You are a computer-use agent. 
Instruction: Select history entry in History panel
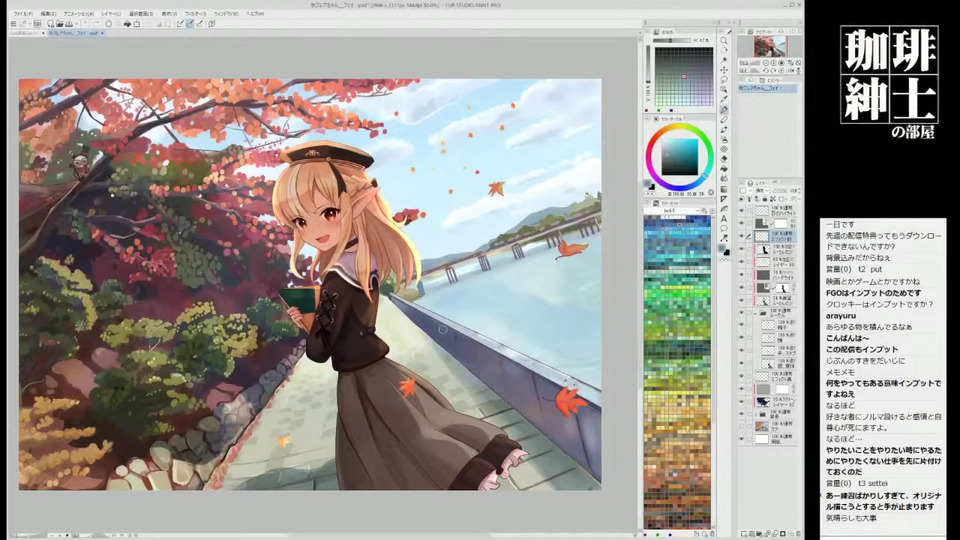tap(768, 88)
